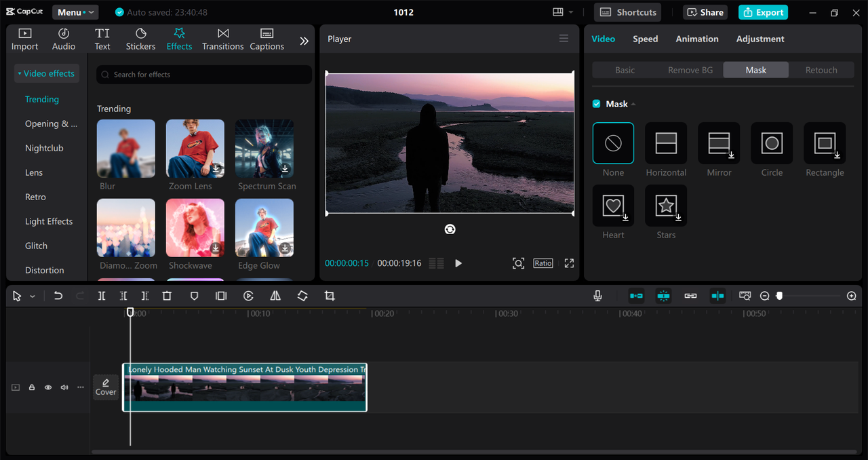Open the Menu dropdown
Screen dimensions: 868x460
pos(75,12)
